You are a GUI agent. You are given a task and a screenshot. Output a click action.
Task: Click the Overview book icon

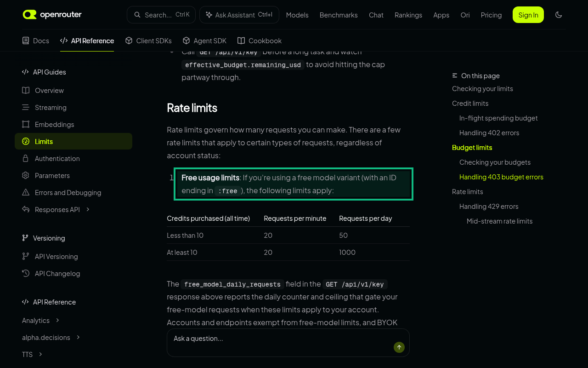click(26, 90)
